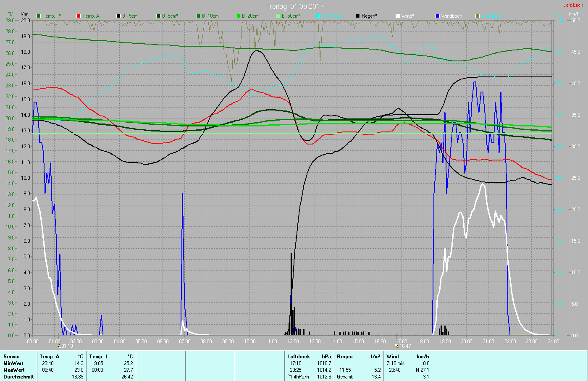Click the pressure minimum value 1010.7
This screenshot has width=588, height=381.
pos(324,363)
